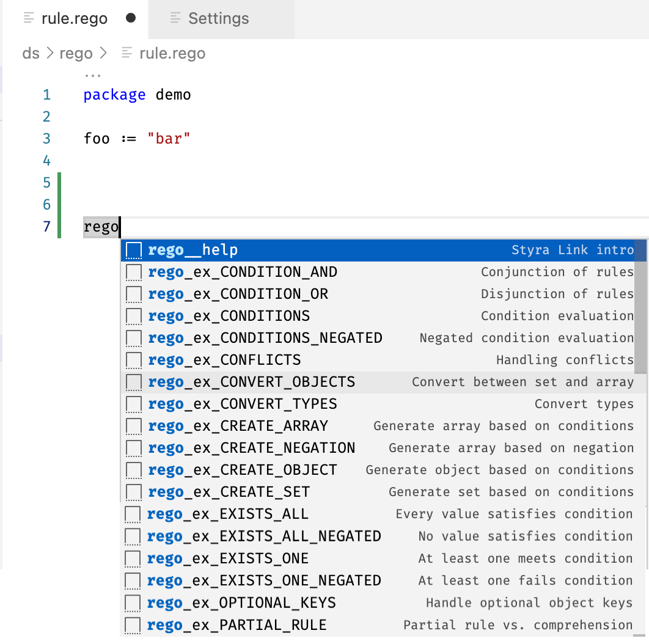This screenshot has height=644, width=649.
Task: Select rego_ex_CONVERT_TYPES suggestion
Action: [x=383, y=403]
